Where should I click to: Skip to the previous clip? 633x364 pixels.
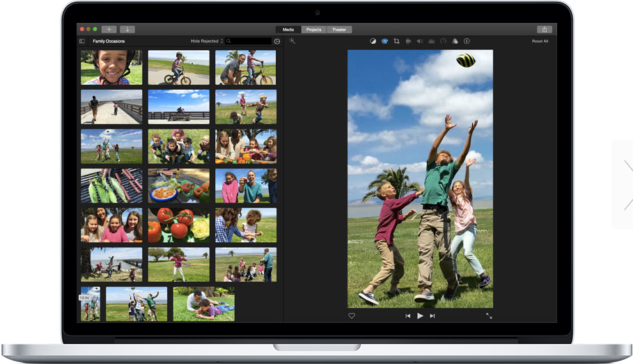tap(408, 316)
